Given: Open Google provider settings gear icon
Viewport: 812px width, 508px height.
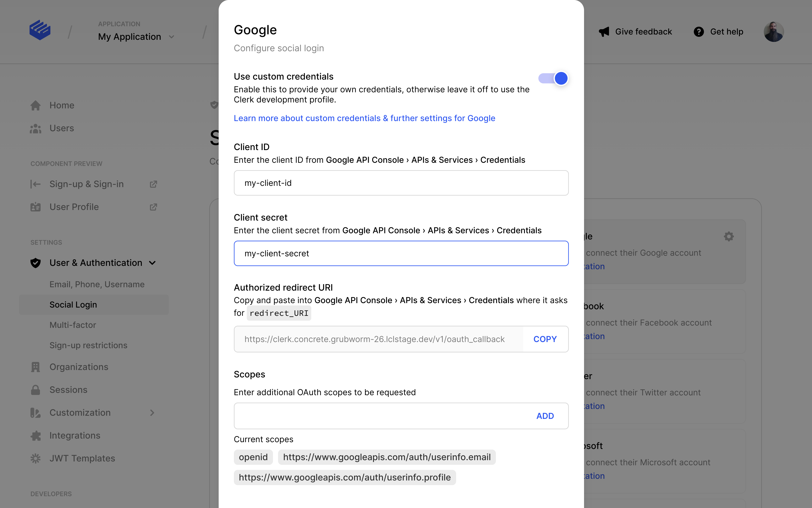Looking at the screenshot, I should 729,236.
